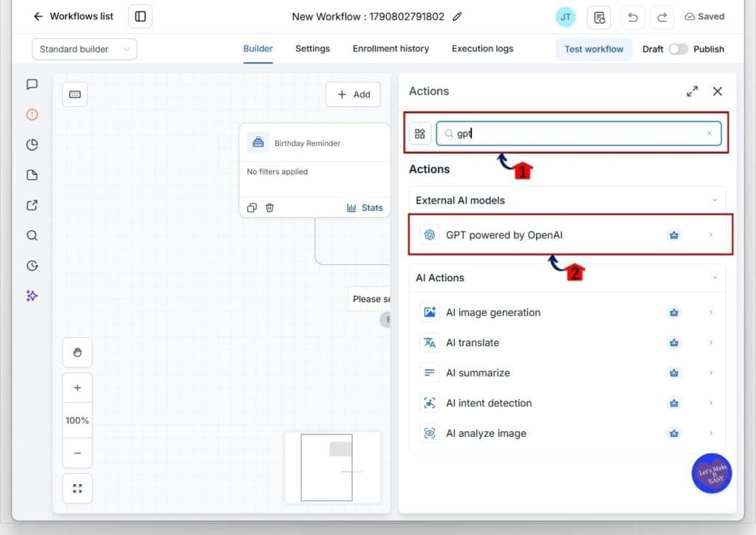This screenshot has width=756, height=535.
Task: Expand the Actions panel to fullscreen
Action: [692, 92]
